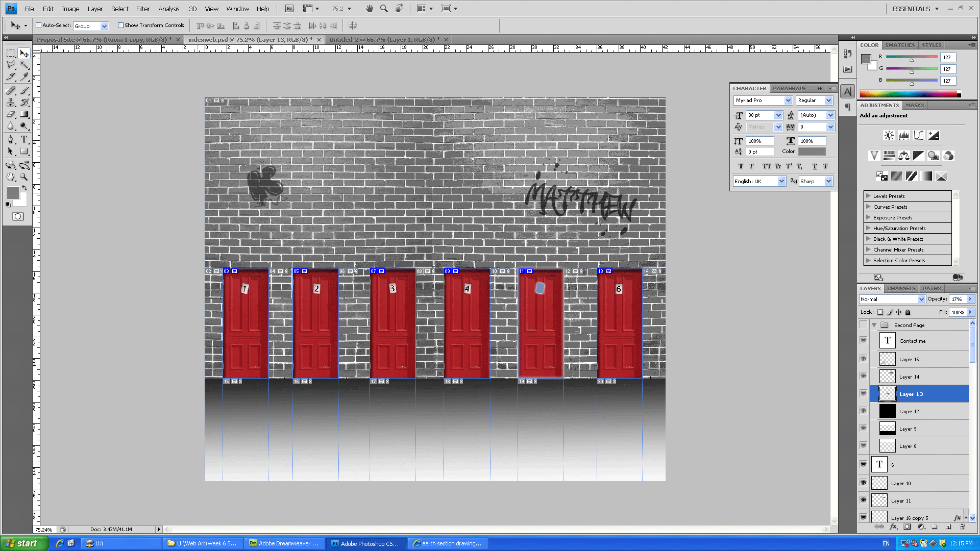Open the Myriad Pro font family dropdown

788,101
